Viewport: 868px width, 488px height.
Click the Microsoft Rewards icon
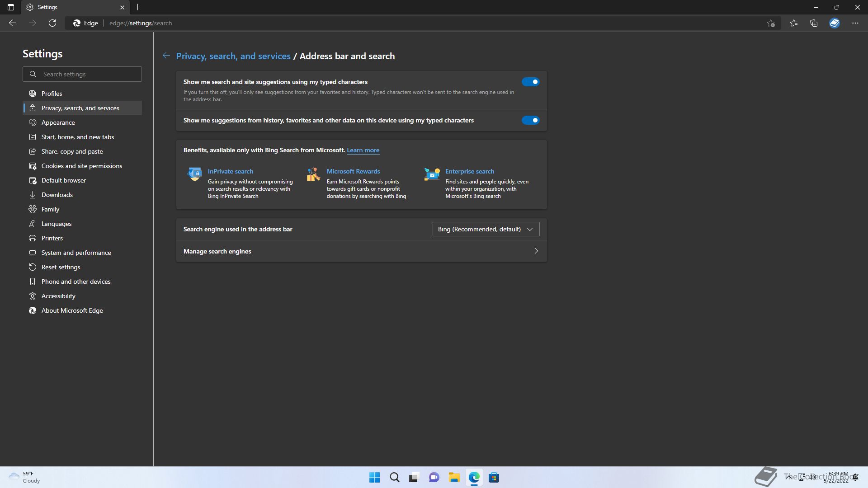point(313,174)
